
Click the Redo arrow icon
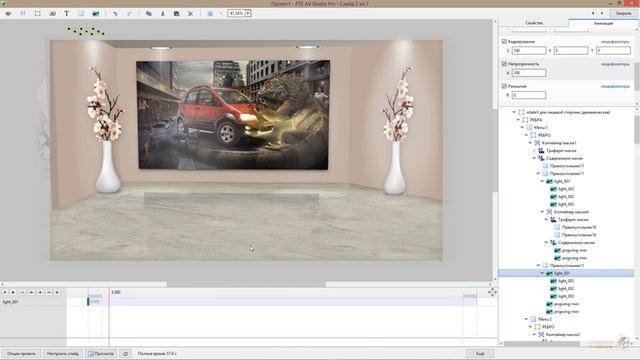click(x=129, y=13)
